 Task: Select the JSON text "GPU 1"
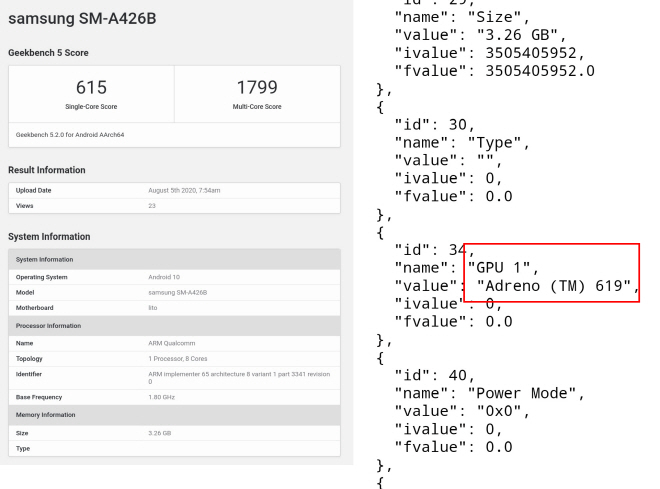(x=499, y=268)
